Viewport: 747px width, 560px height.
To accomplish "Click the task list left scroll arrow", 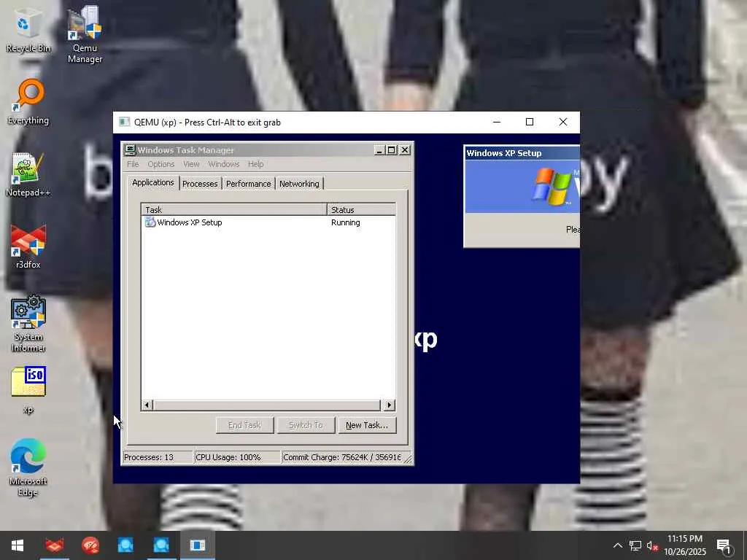I will point(147,405).
